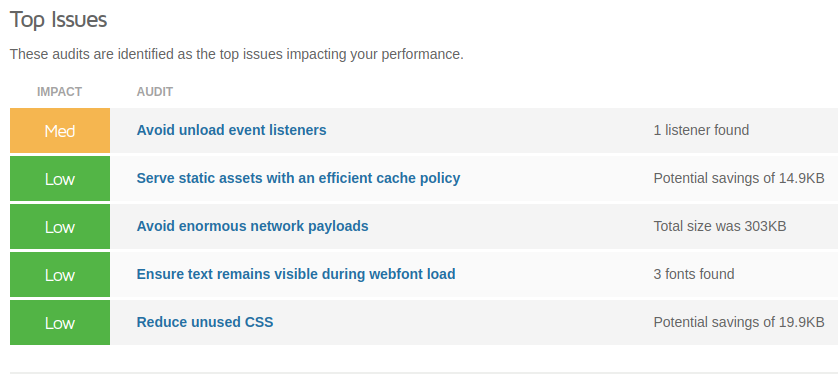Open Serve static assets with efficient cache policy

pyautogui.click(x=298, y=178)
